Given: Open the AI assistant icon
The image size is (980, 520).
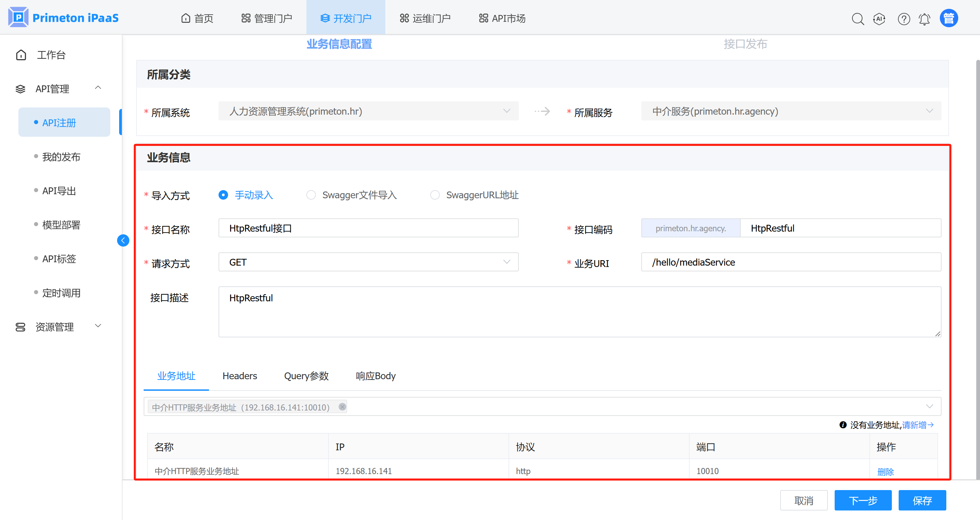Looking at the screenshot, I should click(x=879, y=19).
